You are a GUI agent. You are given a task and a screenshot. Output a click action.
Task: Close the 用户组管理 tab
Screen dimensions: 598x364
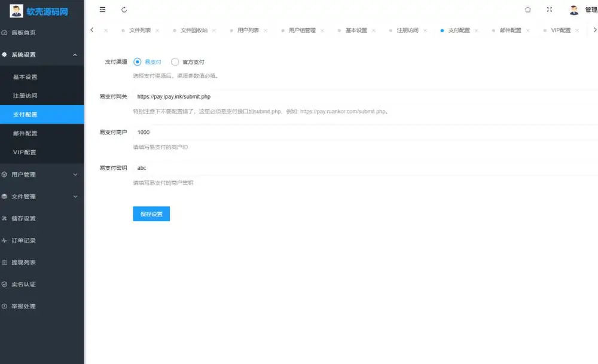[322, 30]
